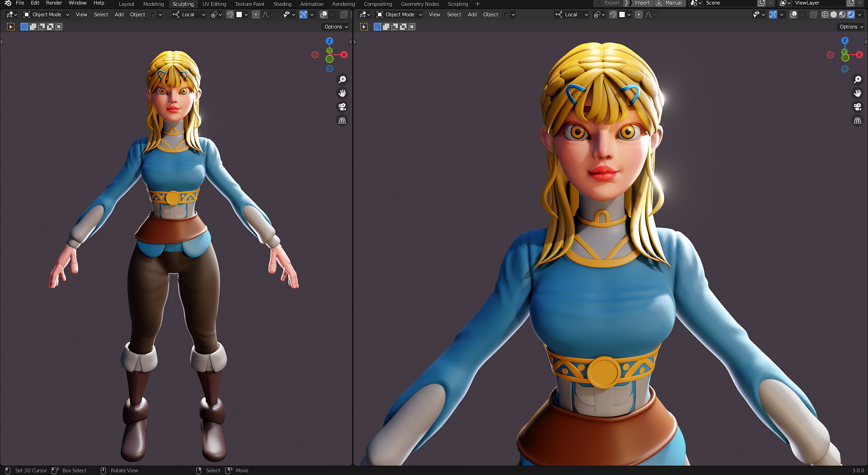Click the Import button at top right
The image size is (868, 475).
[642, 3]
